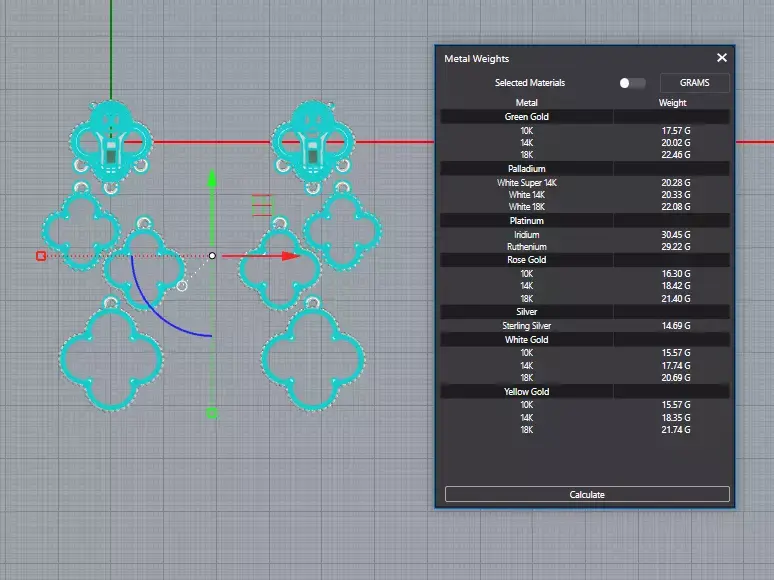This screenshot has width=774, height=580.
Task: Click the Weight column header
Action: 672,103
